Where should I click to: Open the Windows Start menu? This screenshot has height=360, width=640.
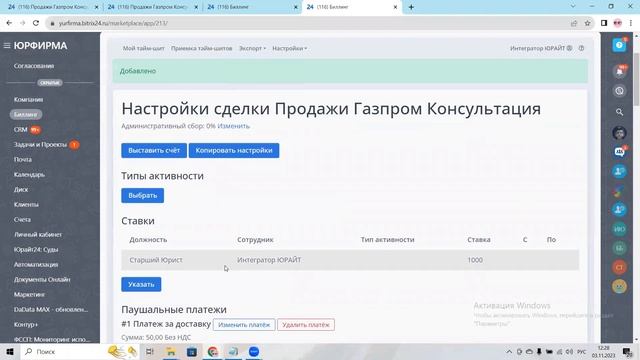(x=10, y=351)
